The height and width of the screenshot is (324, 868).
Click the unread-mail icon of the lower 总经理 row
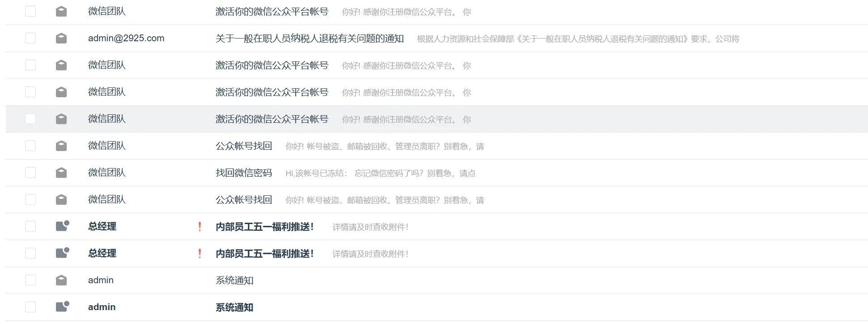tap(62, 253)
